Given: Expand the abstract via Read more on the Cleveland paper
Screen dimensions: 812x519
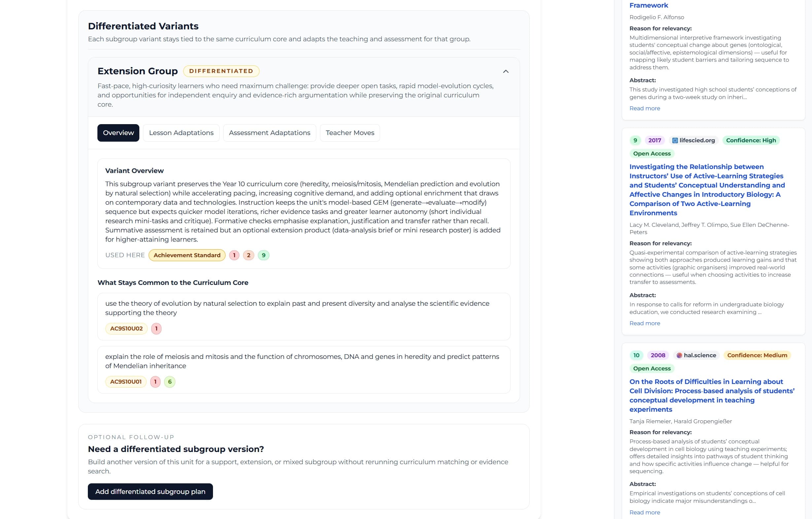Looking at the screenshot, I should [644, 323].
